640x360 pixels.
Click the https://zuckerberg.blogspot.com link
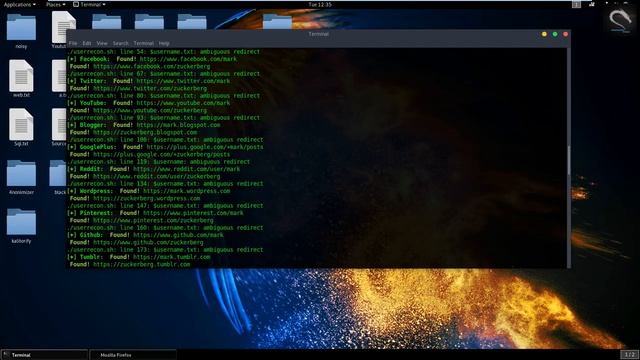145,132
